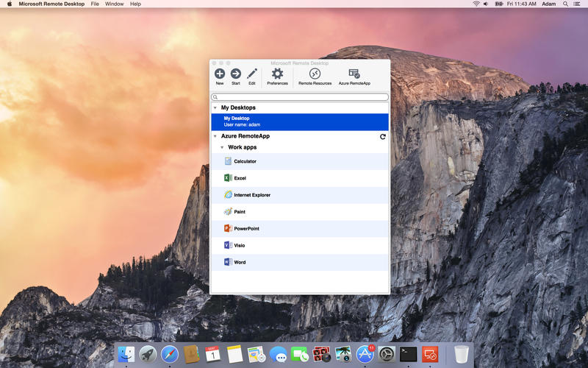Screen dimensions: 588x368
Task: Select the Calculator label
Action: click(x=245, y=161)
